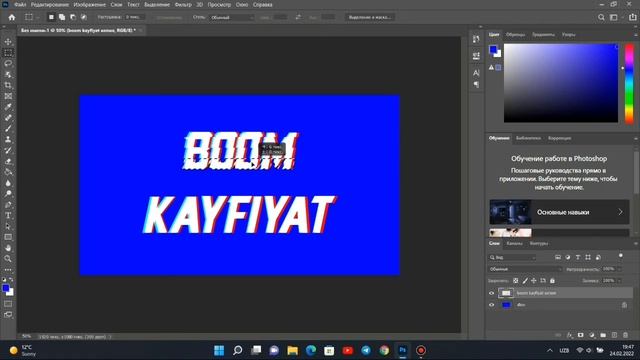Select the Eraser tool

[x=8, y=161]
